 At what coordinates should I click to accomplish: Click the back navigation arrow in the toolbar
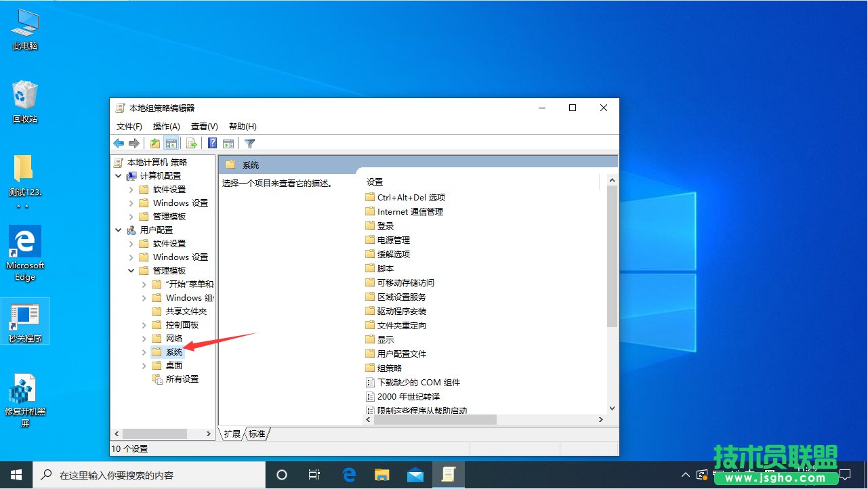118,143
